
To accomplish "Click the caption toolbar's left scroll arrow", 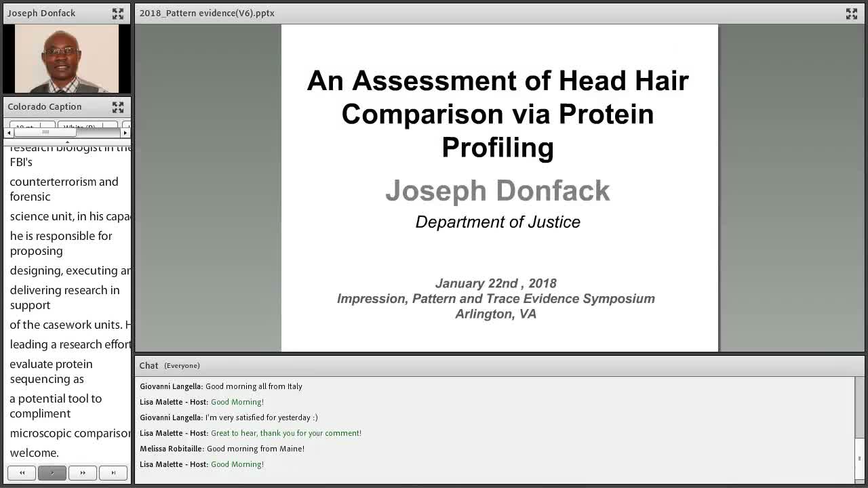I will point(9,133).
